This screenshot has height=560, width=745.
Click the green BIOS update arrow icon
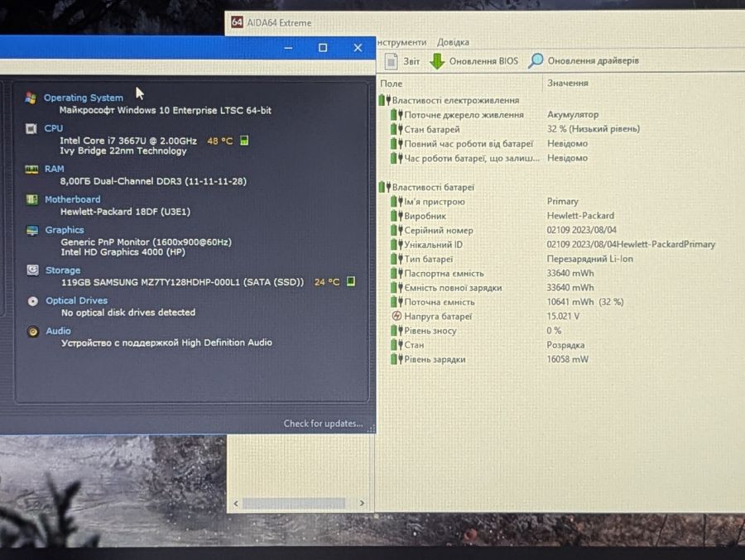[436, 61]
